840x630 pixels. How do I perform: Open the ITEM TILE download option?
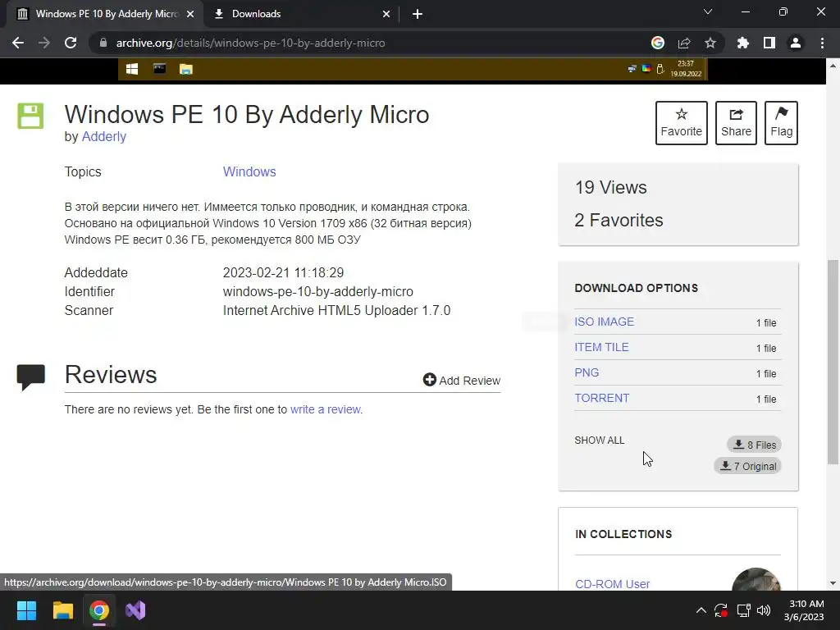(601, 347)
